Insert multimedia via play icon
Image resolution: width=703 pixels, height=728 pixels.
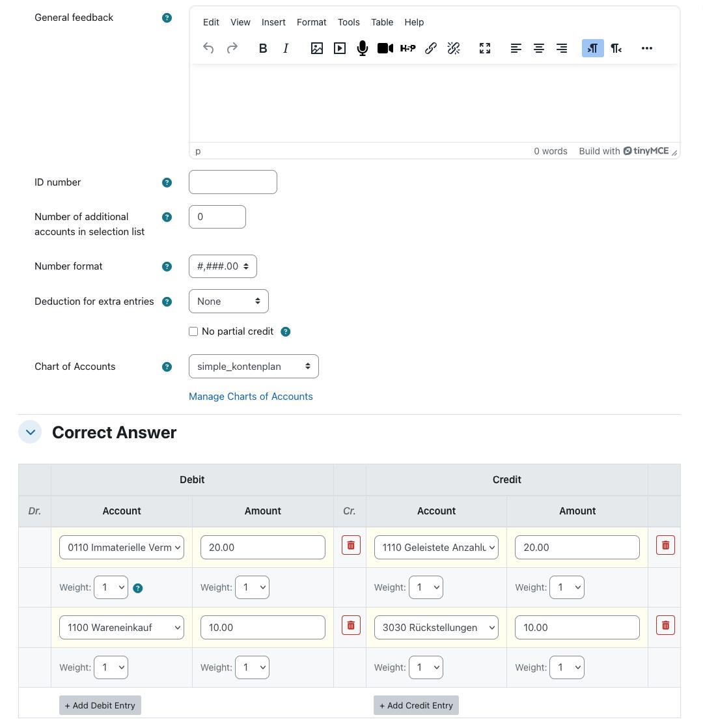click(340, 48)
